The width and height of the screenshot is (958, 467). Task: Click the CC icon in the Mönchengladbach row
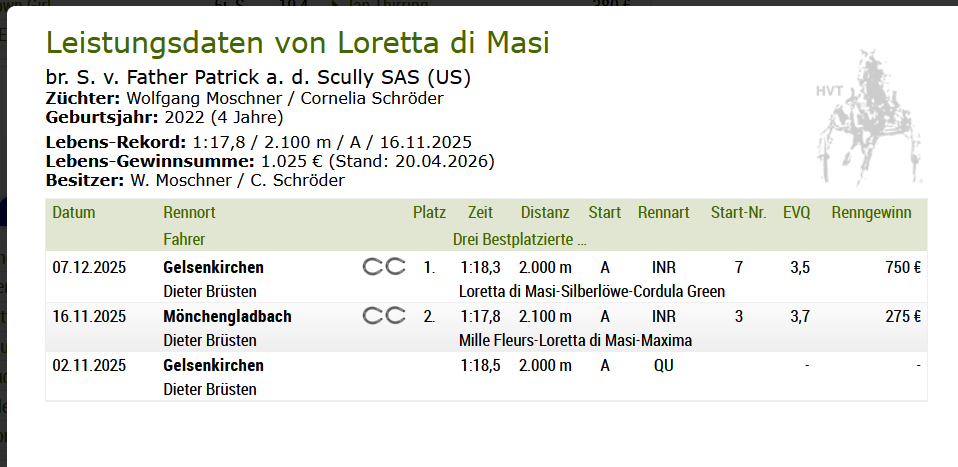[384, 316]
